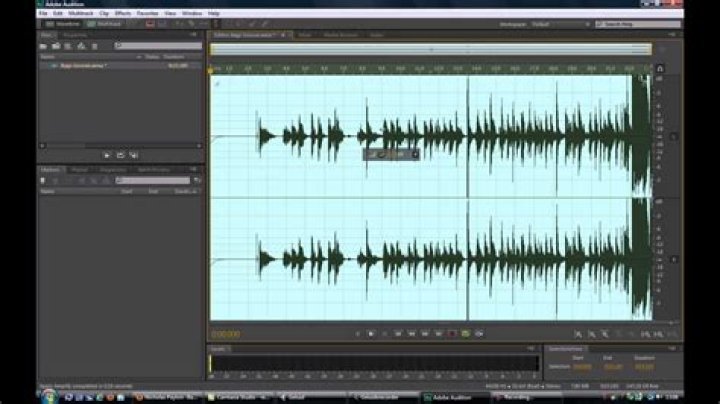The width and height of the screenshot is (720, 404).
Task: Click the playhead marker on the time ruler
Action: [x=211, y=70]
